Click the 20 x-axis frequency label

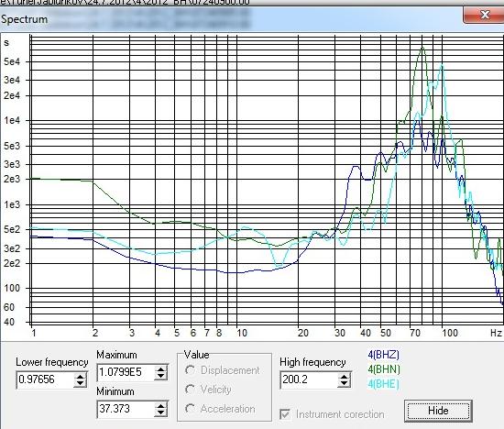pyautogui.click(x=302, y=333)
